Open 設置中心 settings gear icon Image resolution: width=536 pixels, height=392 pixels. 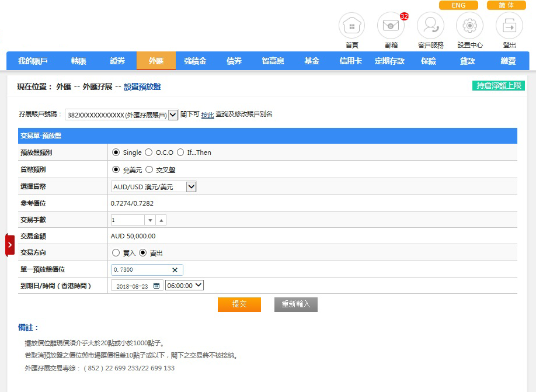[469, 26]
